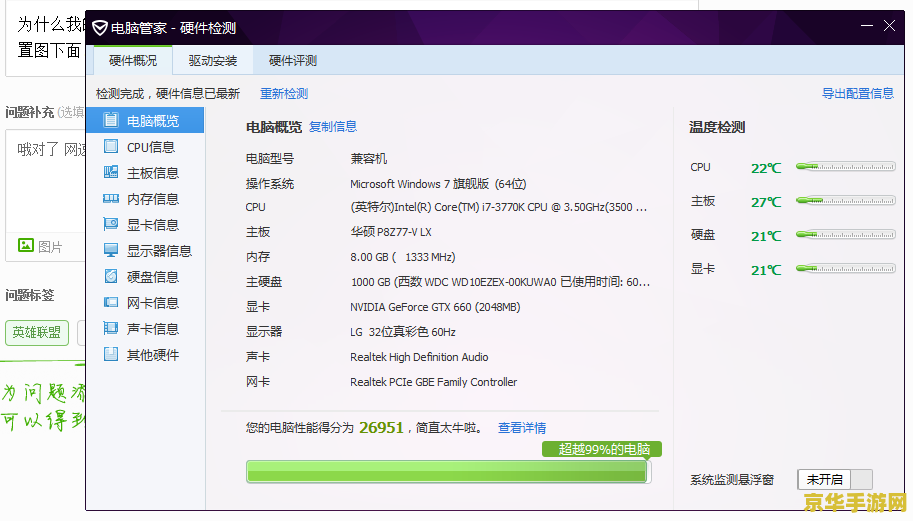This screenshot has width=913, height=521.
Task: Click the 主板 27℃ temperature reading
Action: tap(766, 202)
